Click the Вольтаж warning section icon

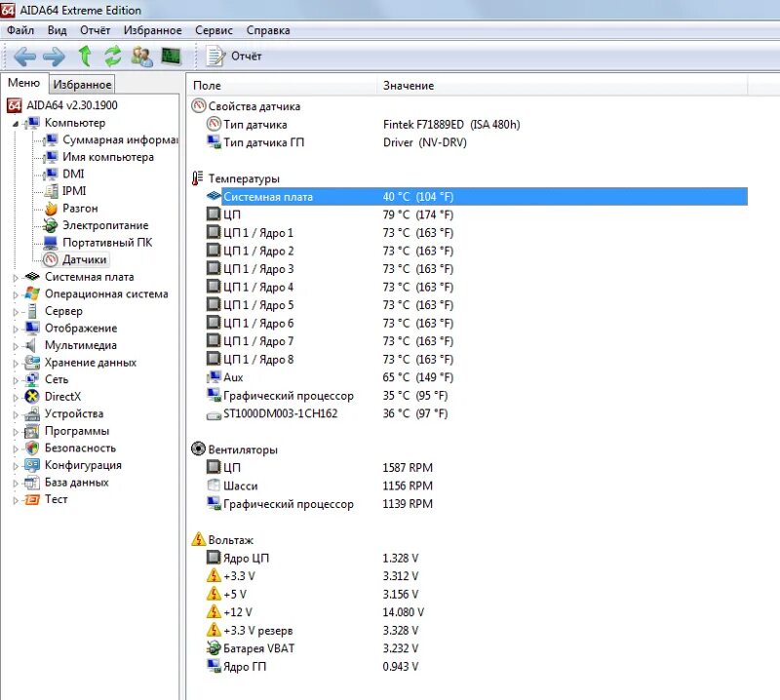point(199,539)
